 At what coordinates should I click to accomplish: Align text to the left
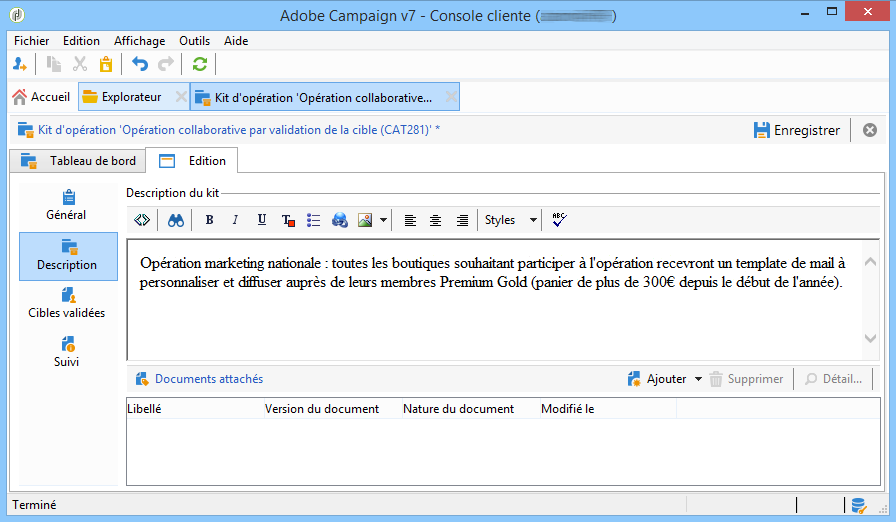click(x=410, y=220)
